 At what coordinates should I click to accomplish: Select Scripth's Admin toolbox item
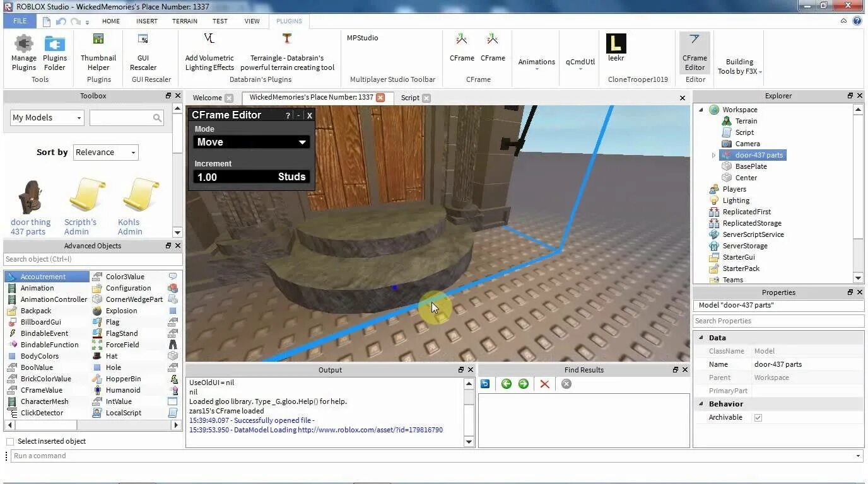pos(86,207)
